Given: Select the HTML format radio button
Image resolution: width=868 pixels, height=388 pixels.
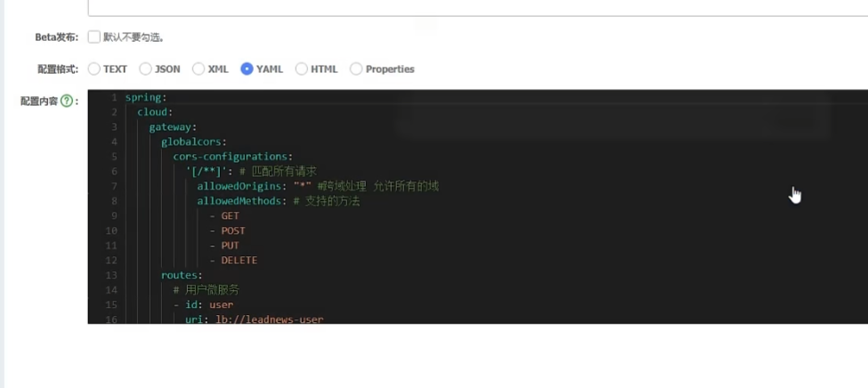Looking at the screenshot, I should pyautogui.click(x=301, y=69).
